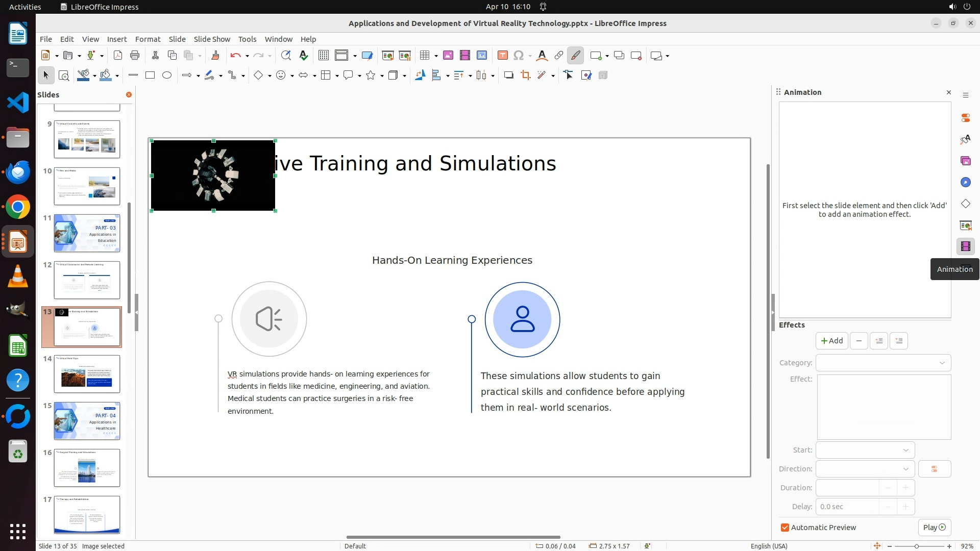Uncheck Automatic Preview checkbox
Viewport: 980px width, 551px height.
[x=785, y=528]
